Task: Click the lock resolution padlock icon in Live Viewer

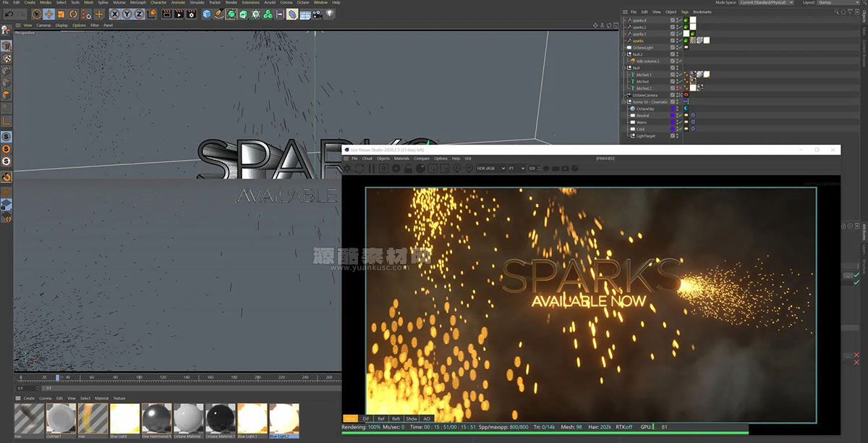Action: click(407, 169)
